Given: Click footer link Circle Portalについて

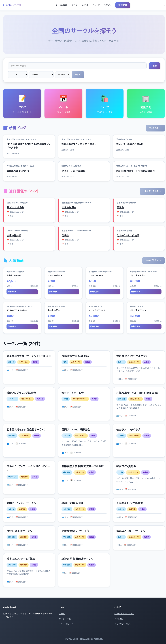Looking at the screenshot, I should tap(124, 614).
